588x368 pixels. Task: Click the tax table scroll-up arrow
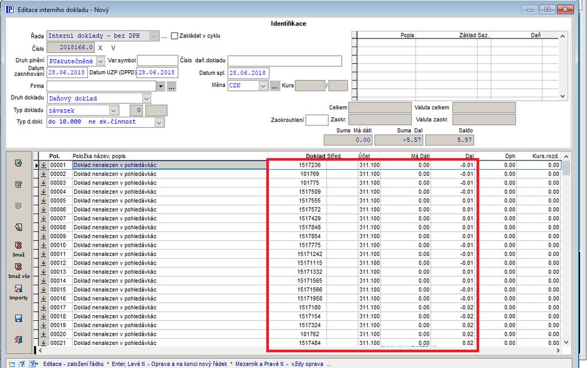563,36
